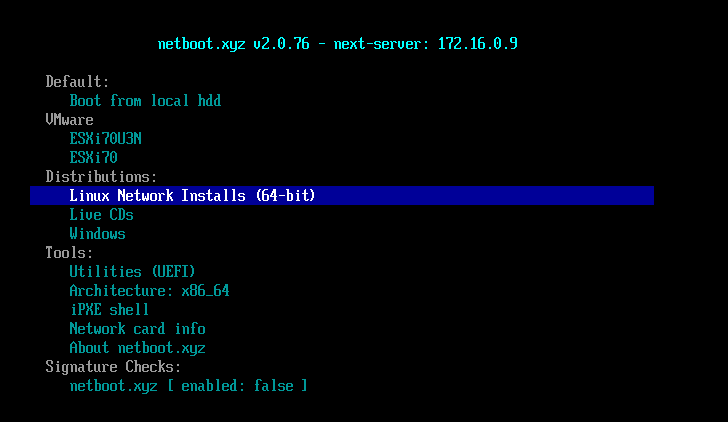Click the Distributions: section header
This screenshot has width=728, height=422.
coord(101,176)
